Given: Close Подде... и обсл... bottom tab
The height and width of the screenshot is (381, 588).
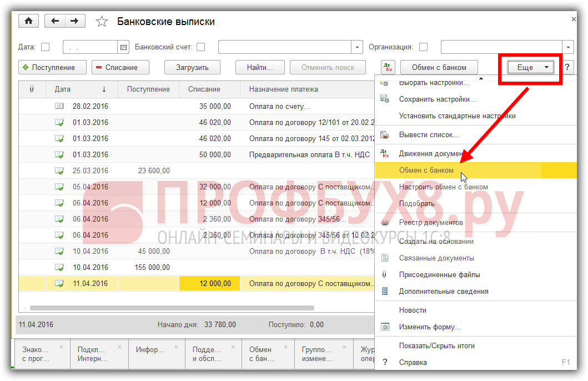Looking at the screenshot, I should 233,347.
